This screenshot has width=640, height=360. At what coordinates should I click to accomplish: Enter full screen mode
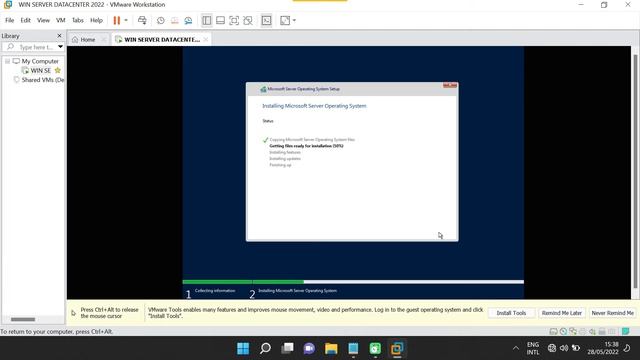click(234, 20)
